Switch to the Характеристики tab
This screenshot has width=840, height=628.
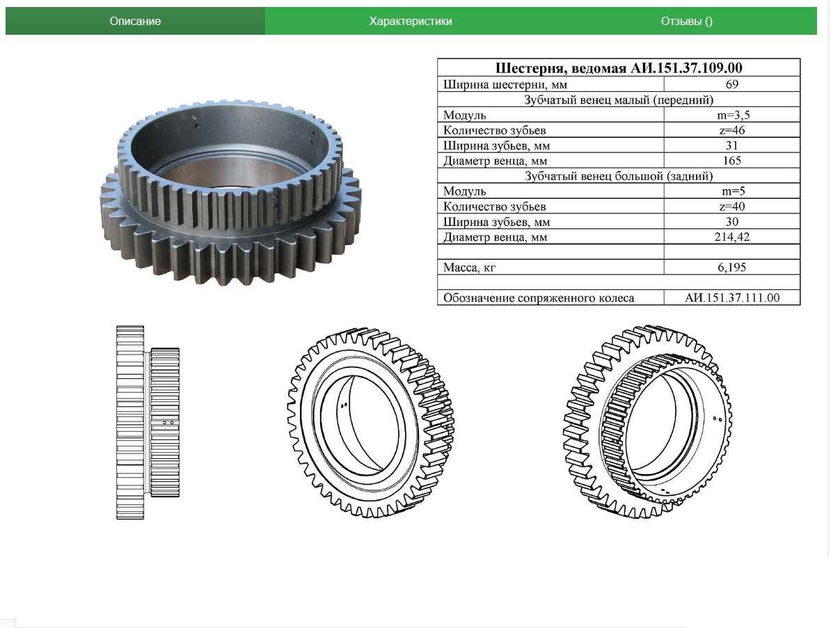click(x=411, y=21)
